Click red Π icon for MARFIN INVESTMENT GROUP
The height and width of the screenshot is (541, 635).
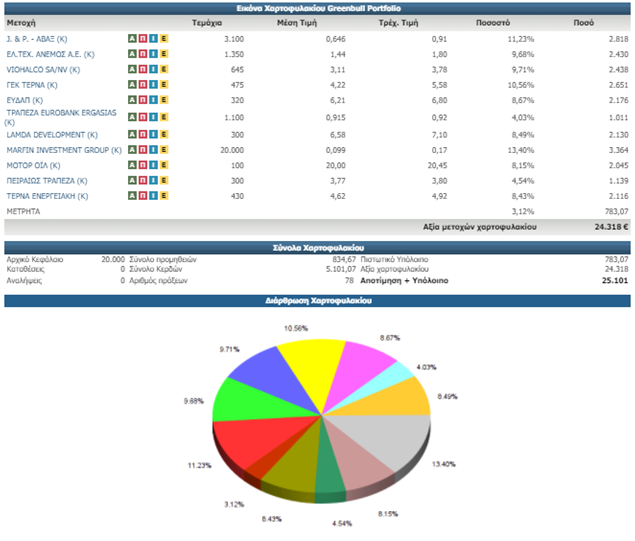pyautogui.click(x=143, y=150)
